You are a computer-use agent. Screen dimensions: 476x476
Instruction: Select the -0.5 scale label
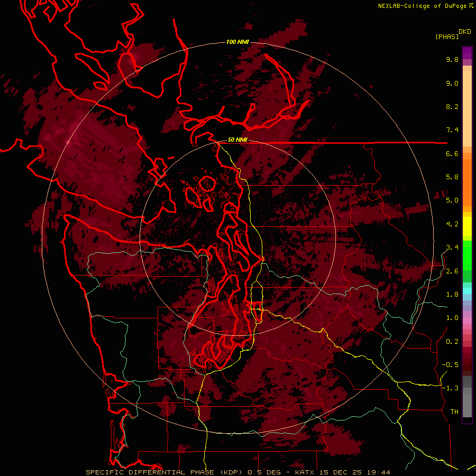coord(450,365)
